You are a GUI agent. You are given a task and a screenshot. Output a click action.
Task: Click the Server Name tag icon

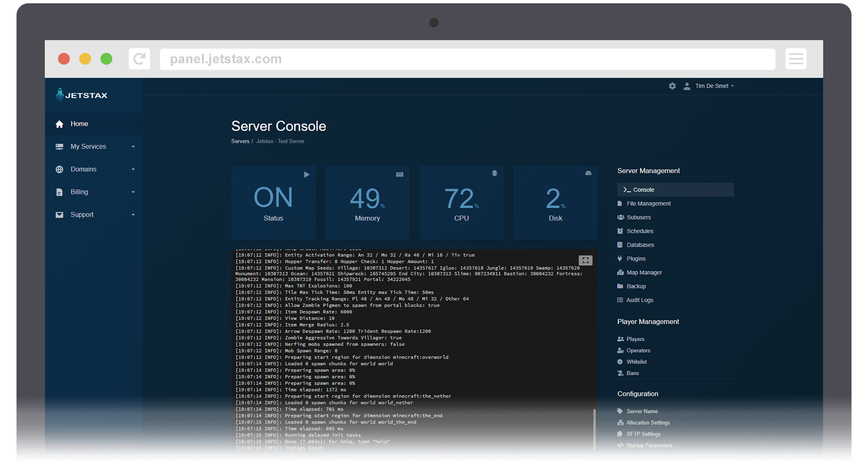(620, 411)
